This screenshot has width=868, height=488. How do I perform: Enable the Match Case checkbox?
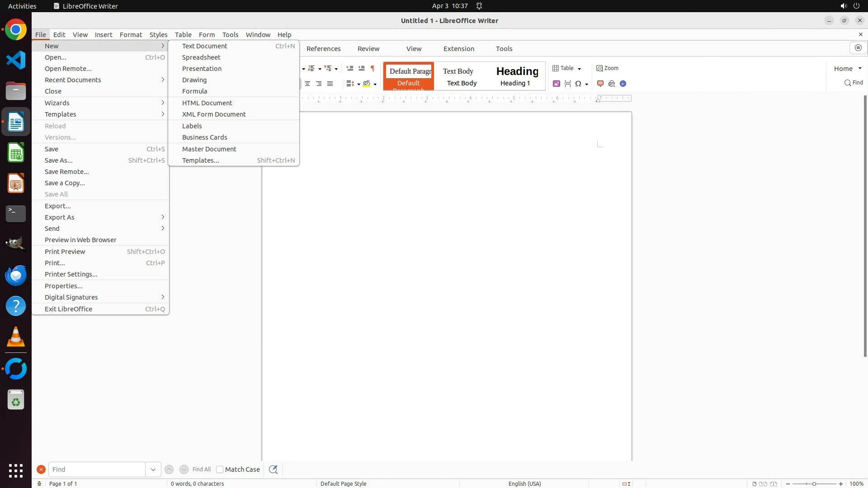220,469
